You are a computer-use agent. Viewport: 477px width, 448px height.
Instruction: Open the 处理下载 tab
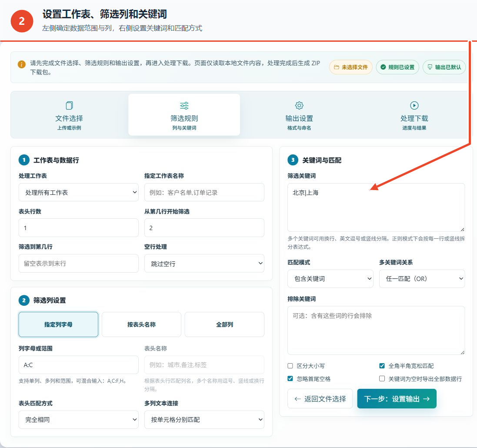click(414, 115)
